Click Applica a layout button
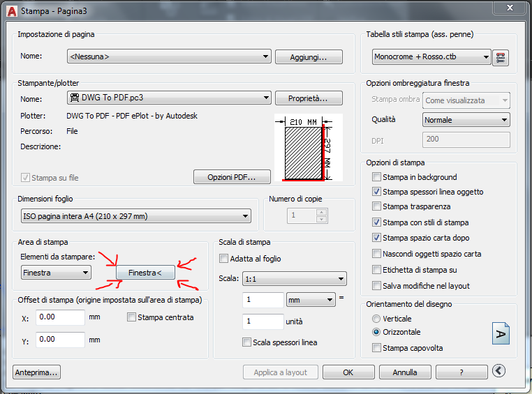This screenshot has width=532, height=394. (x=280, y=372)
